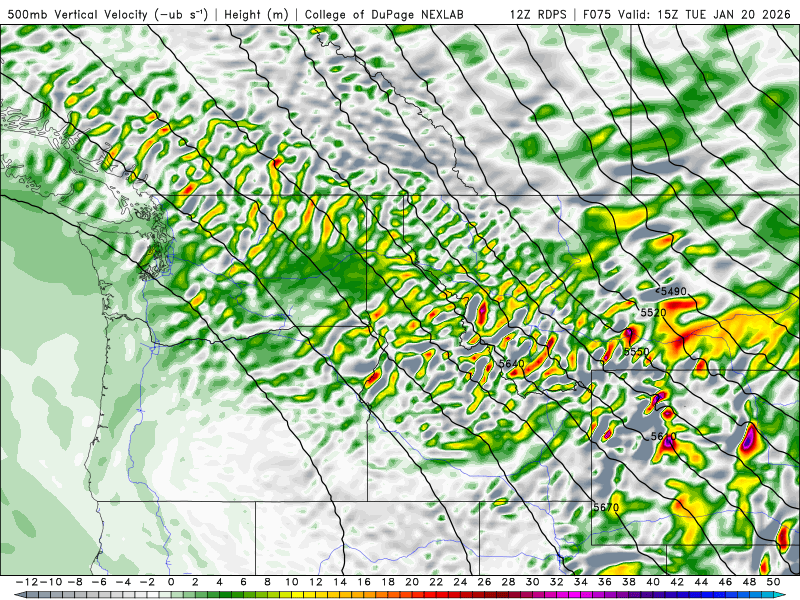
Task: Click the 30 value on color scale
Action: [533, 582]
